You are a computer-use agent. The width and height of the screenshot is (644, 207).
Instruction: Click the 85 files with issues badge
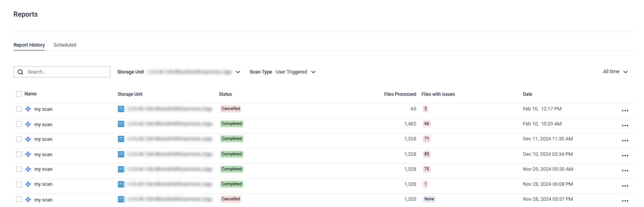(427, 154)
